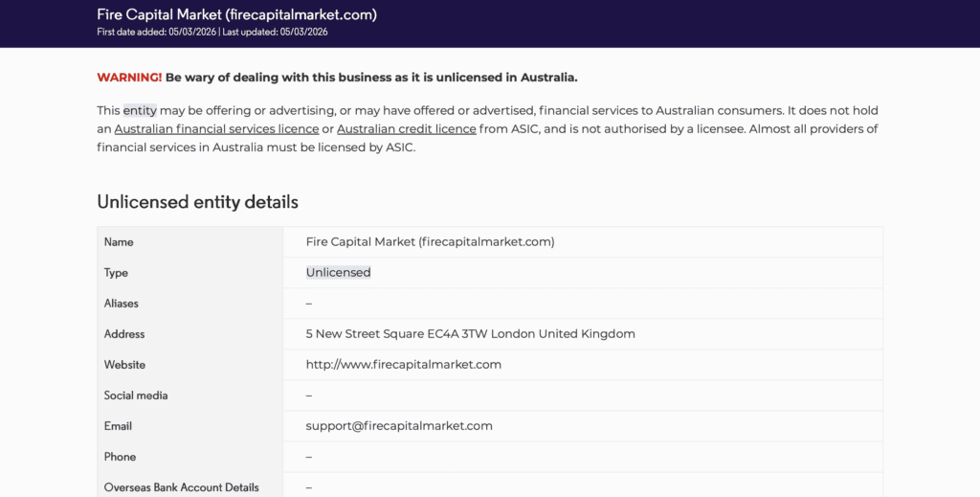
Task: Click the Fire Capital Market name in table
Action: (430, 242)
